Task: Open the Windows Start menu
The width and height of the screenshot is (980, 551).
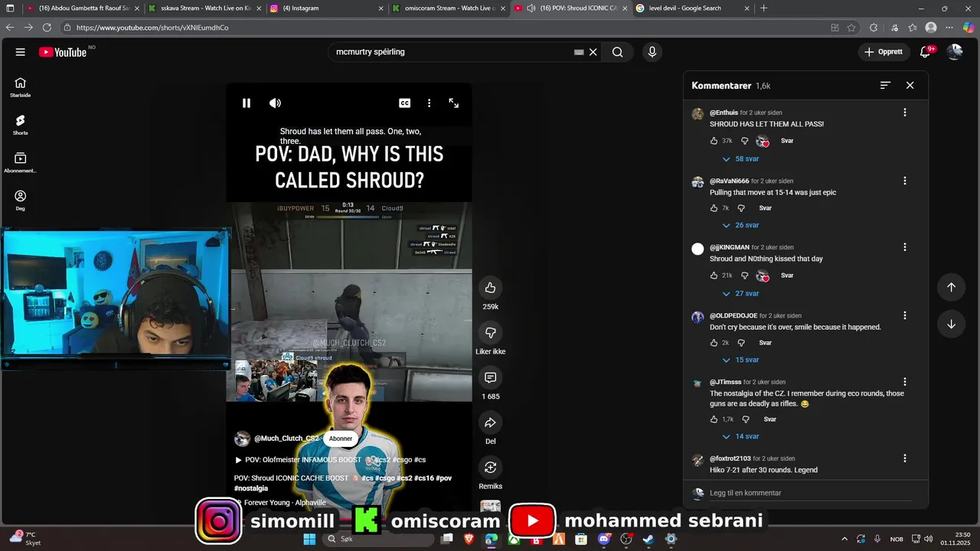Action: click(309, 540)
